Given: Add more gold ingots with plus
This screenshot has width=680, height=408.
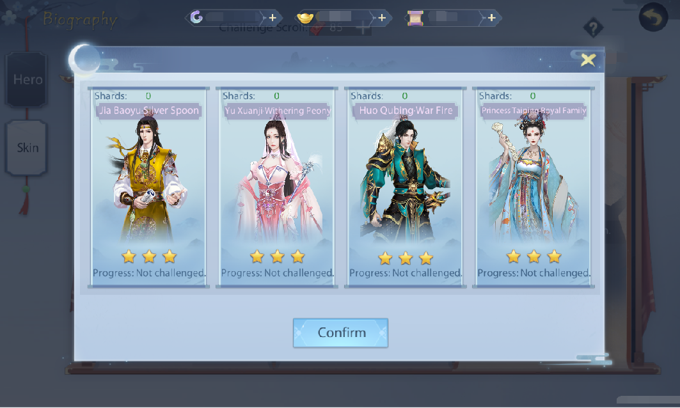Looking at the screenshot, I should pyautogui.click(x=382, y=18).
